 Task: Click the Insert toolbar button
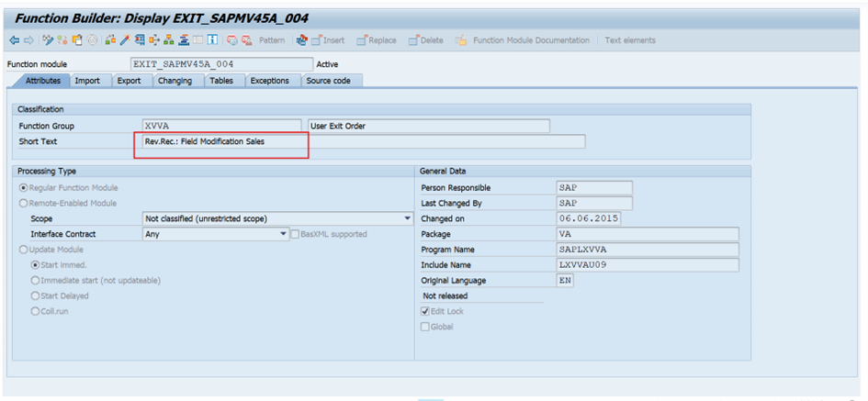pyautogui.click(x=329, y=40)
